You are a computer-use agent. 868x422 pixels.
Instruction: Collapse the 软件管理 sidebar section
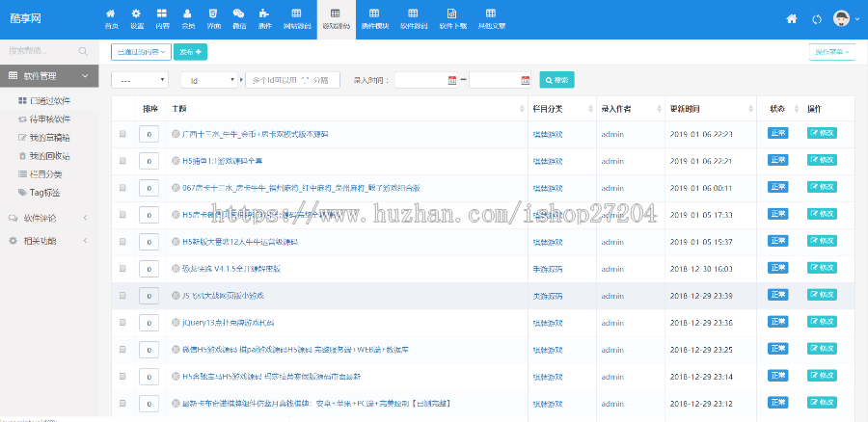(49, 76)
